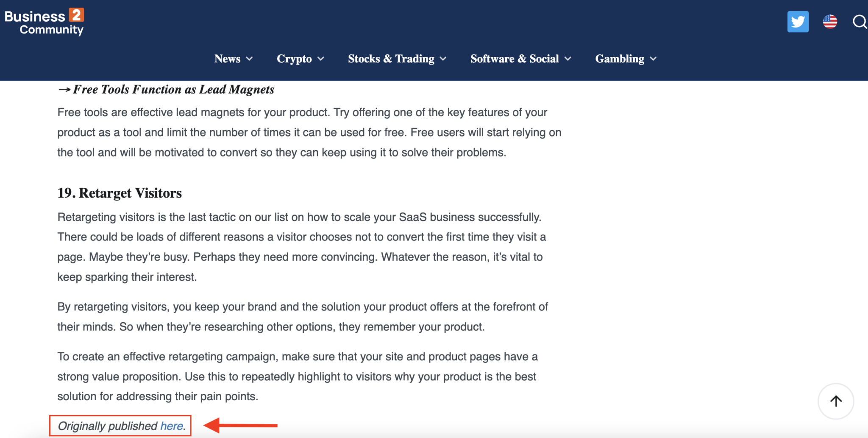The width and height of the screenshot is (868, 438).
Task: Open the Stocks & Trading menu
Action: coord(391,59)
